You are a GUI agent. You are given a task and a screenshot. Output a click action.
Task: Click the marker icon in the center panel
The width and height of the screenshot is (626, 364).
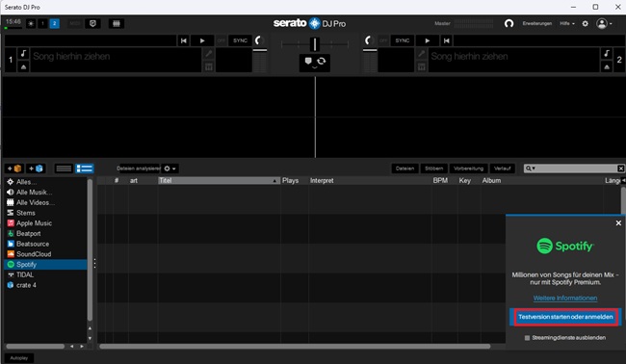pyautogui.click(x=308, y=61)
